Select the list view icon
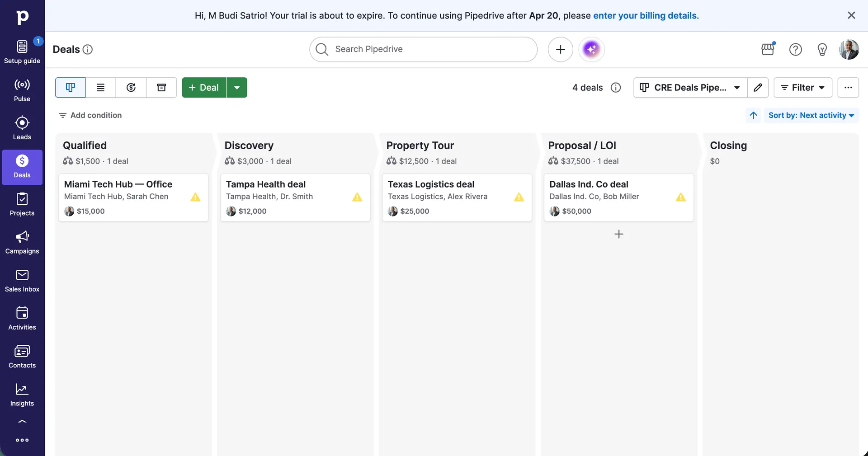 tap(100, 87)
